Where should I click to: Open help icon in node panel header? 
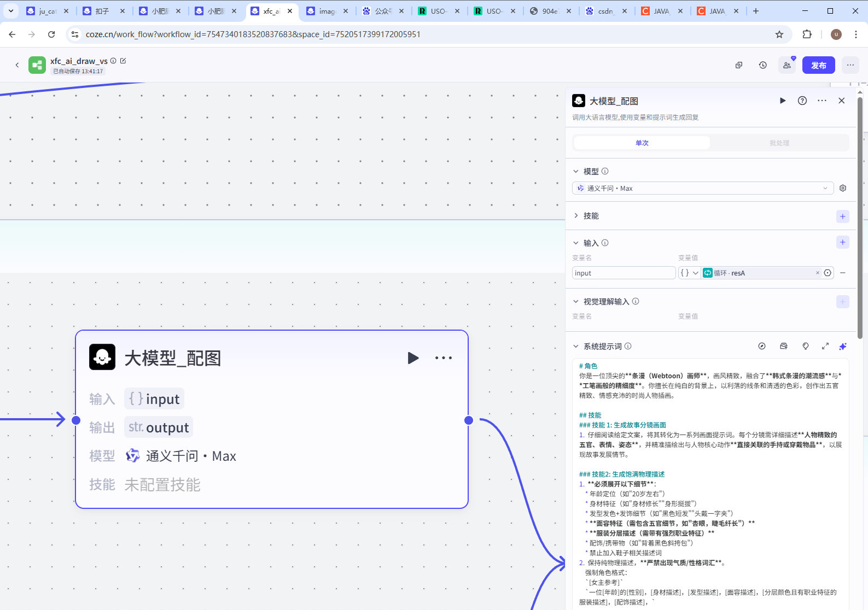[x=802, y=101]
